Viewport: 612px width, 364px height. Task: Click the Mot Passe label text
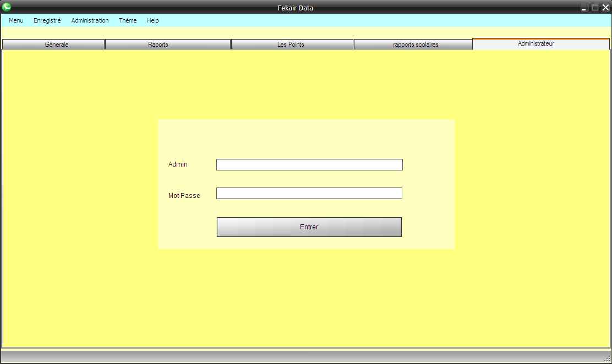pyautogui.click(x=184, y=195)
